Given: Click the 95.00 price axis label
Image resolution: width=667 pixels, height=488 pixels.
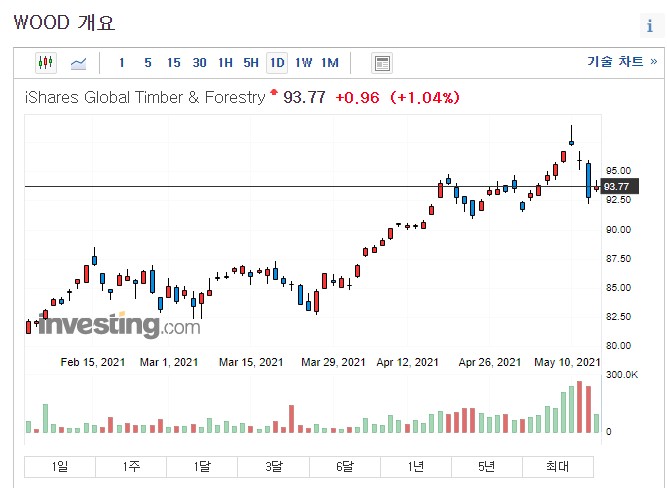Looking at the screenshot, I should [x=618, y=171].
